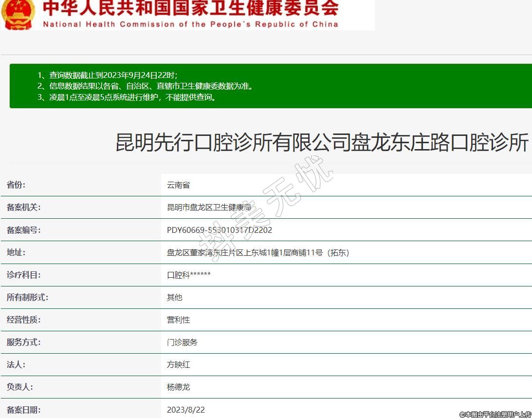The height and width of the screenshot is (418, 532).
Task: Click the clinic name heading
Action: click(322, 143)
